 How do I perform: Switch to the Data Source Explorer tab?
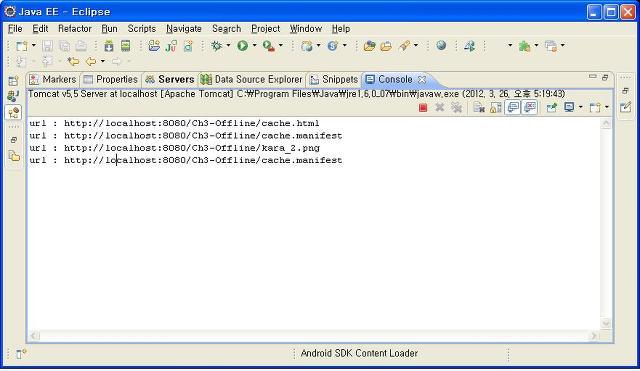[x=251, y=79]
